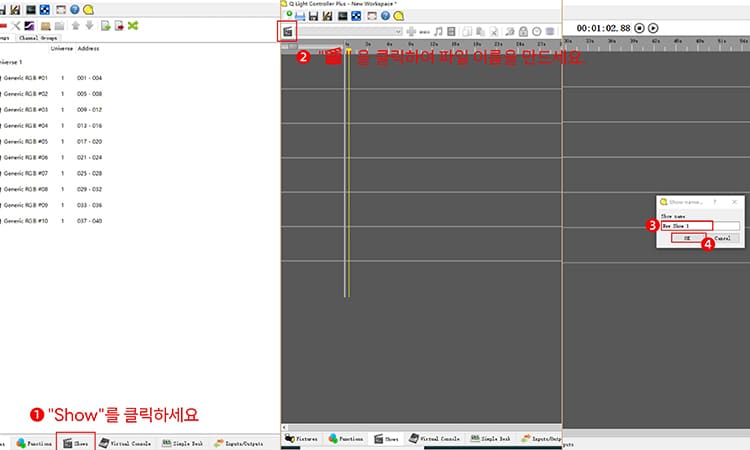Click the yellow timeline cursor marker
This screenshot has width=750, height=450.
(x=349, y=52)
